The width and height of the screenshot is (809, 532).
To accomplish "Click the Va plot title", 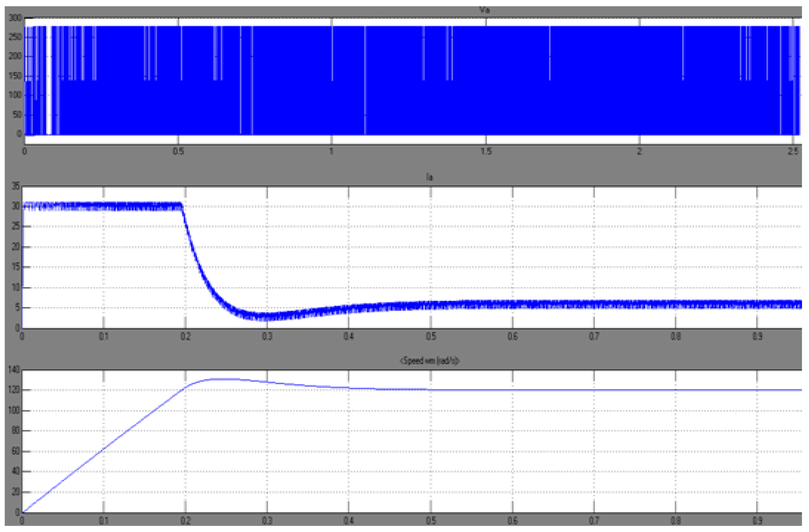I will click(x=484, y=10).
